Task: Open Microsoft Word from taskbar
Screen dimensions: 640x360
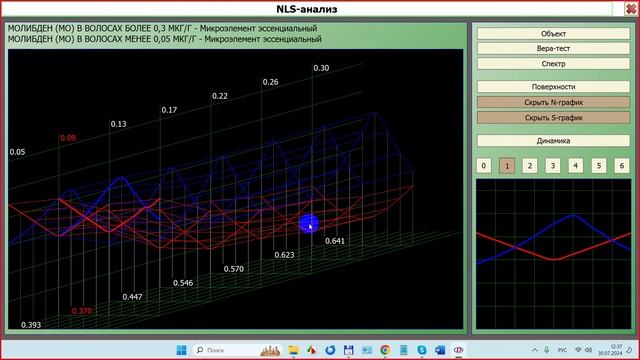Action: coord(440,350)
